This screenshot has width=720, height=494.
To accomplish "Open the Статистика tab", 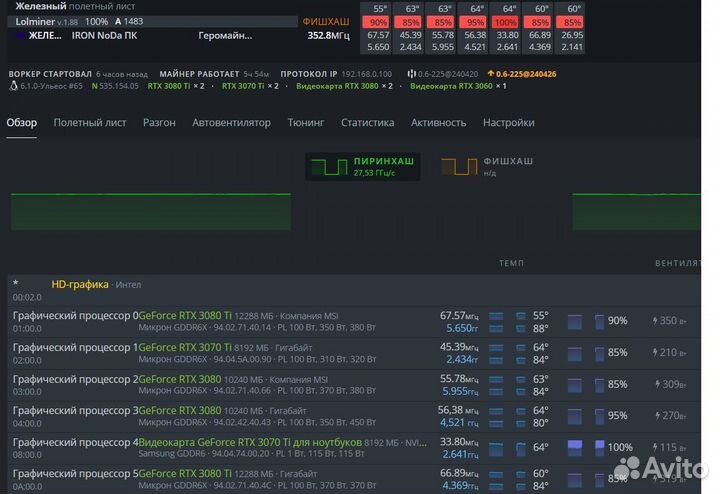I will 367,123.
